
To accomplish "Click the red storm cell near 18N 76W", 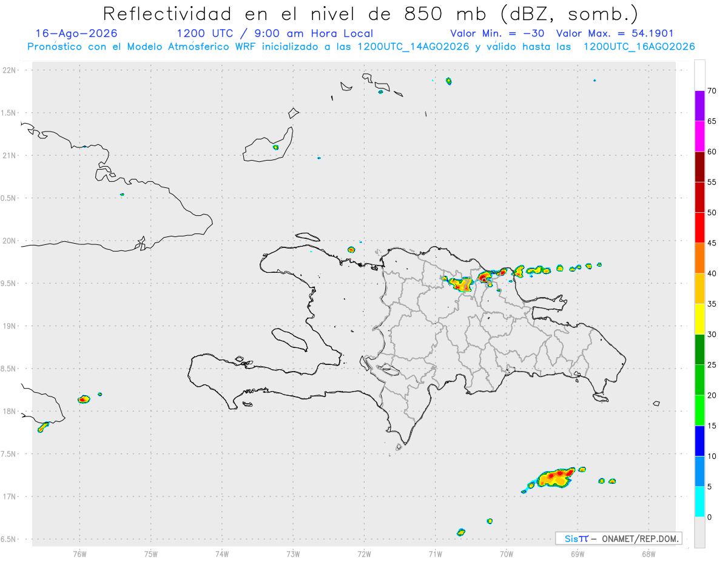I will coord(84,399).
